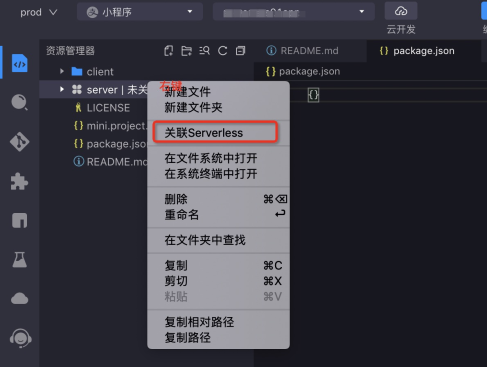Choose 新建文件 from context menu
487x367 pixels.
pos(218,92)
